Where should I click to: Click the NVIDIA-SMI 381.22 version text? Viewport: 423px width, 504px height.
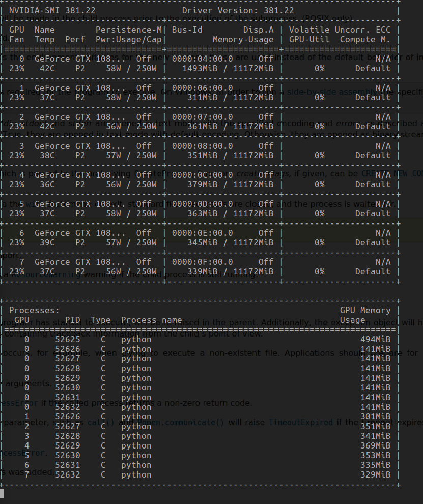[x=52, y=10]
